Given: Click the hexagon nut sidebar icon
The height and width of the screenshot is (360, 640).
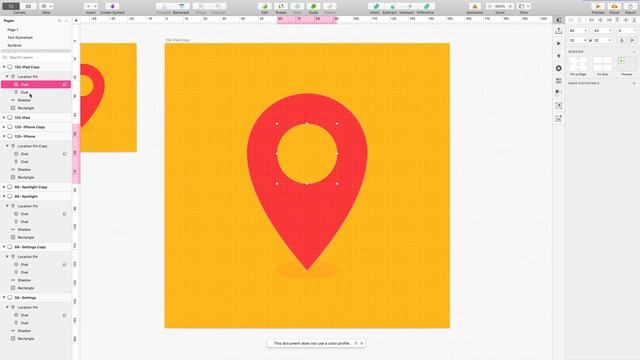Looking at the screenshot, I should 559,68.
